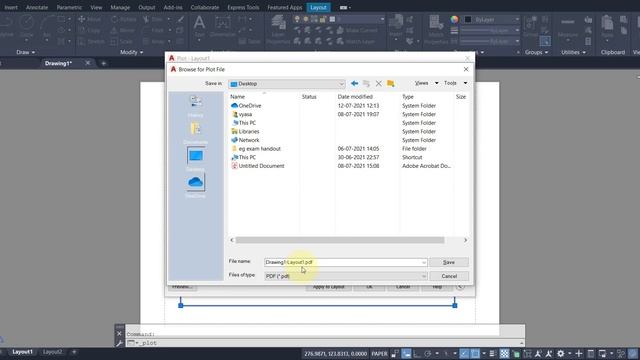Select Desktop shortcut in places sidebar

point(196,159)
